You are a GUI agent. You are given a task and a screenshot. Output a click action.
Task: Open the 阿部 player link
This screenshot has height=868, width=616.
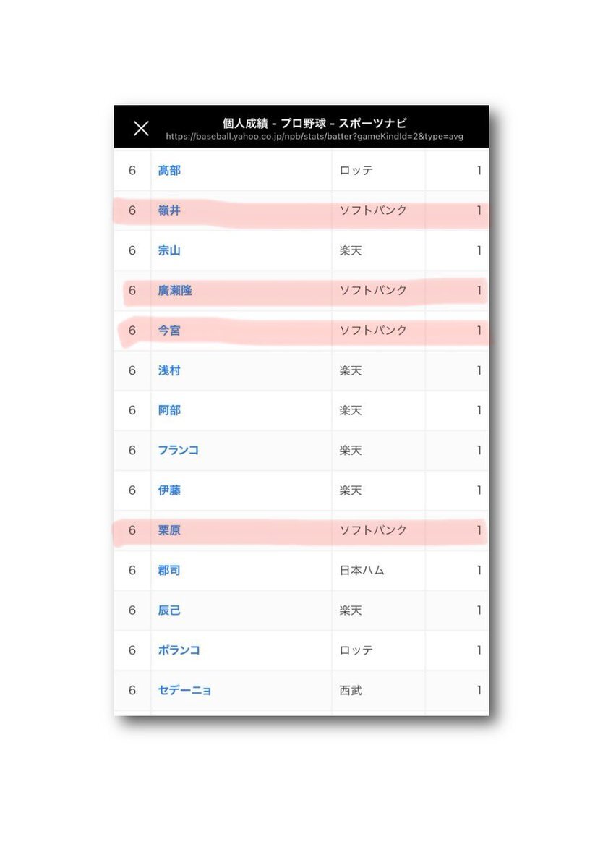(x=169, y=410)
